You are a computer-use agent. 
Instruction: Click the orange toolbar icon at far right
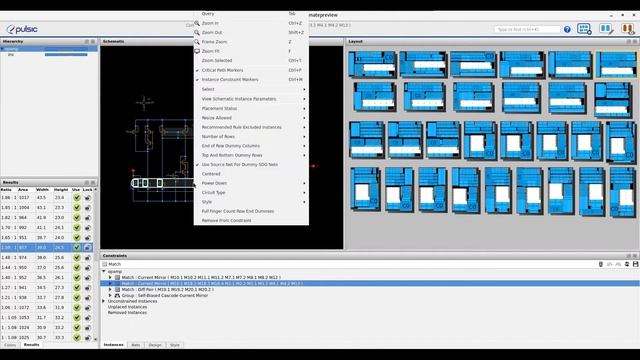[x=627, y=29]
